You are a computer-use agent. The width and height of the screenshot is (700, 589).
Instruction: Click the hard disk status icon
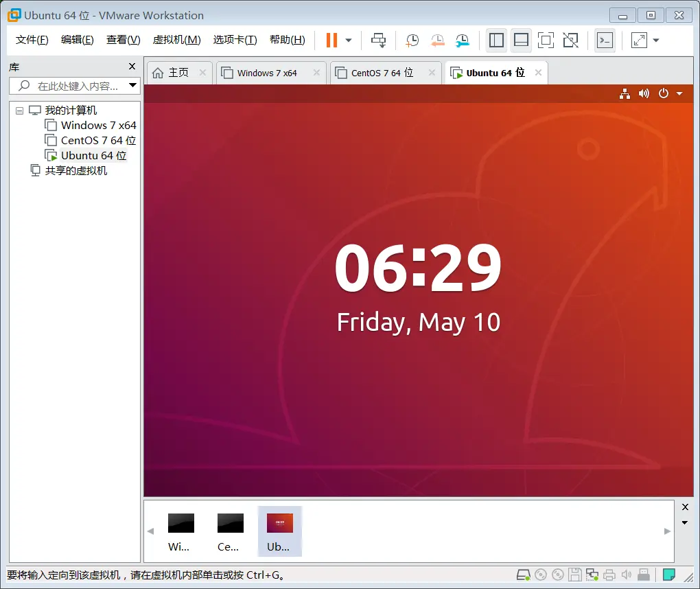[524, 575]
